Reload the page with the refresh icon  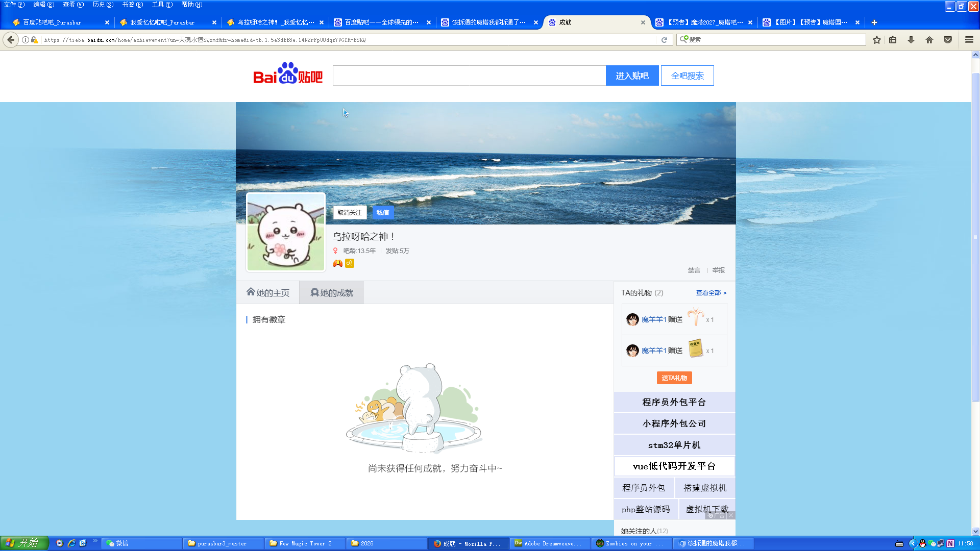pyautogui.click(x=664, y=40)
